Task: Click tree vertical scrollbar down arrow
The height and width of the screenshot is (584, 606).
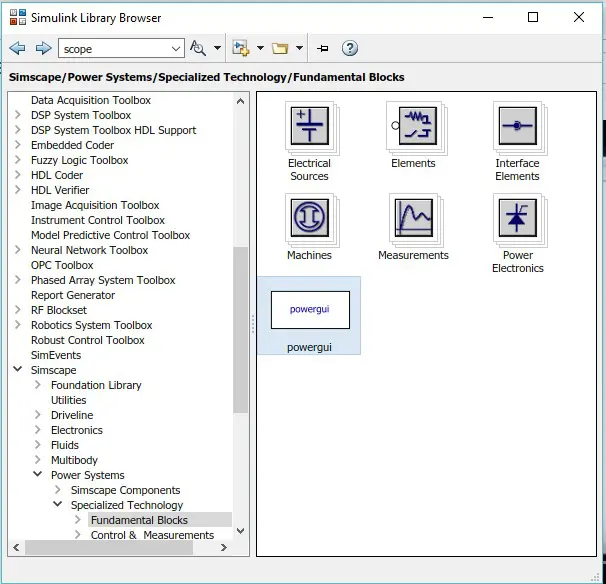Action: click(240, 531)
